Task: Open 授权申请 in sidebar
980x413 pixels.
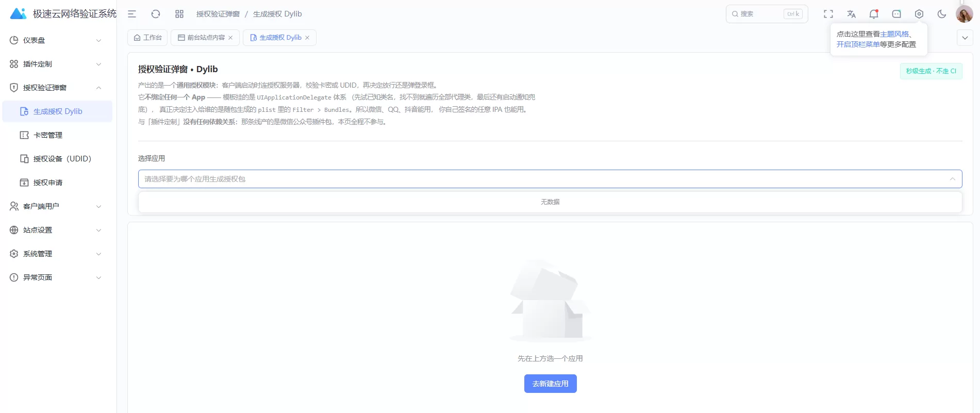Action: (x=57, y=183)
